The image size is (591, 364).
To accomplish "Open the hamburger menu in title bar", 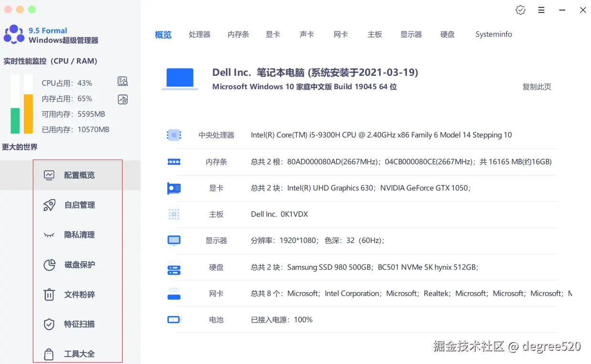I will coord(541,10).
